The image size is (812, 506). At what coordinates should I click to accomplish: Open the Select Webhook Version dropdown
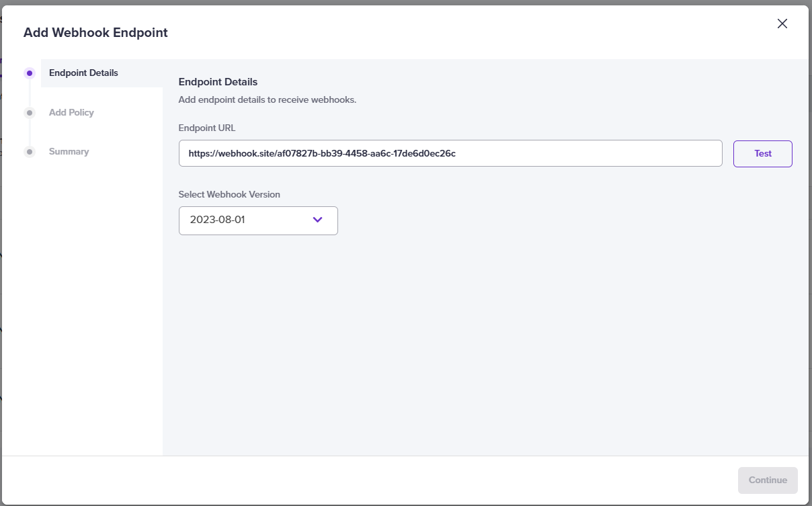[x=257, y=220]
